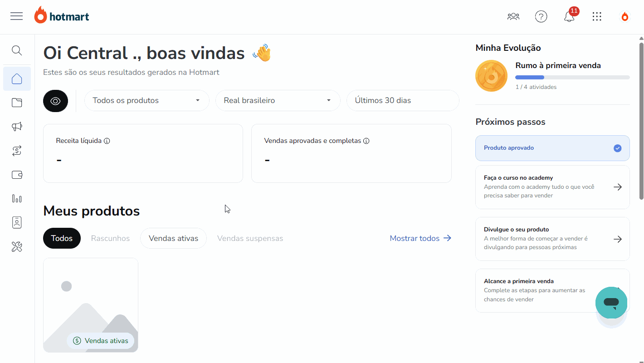Viewport: 644px width, 363px height.
Task: Click arrow on Divulgue o seu produto
Action: [x=617, y=239]
